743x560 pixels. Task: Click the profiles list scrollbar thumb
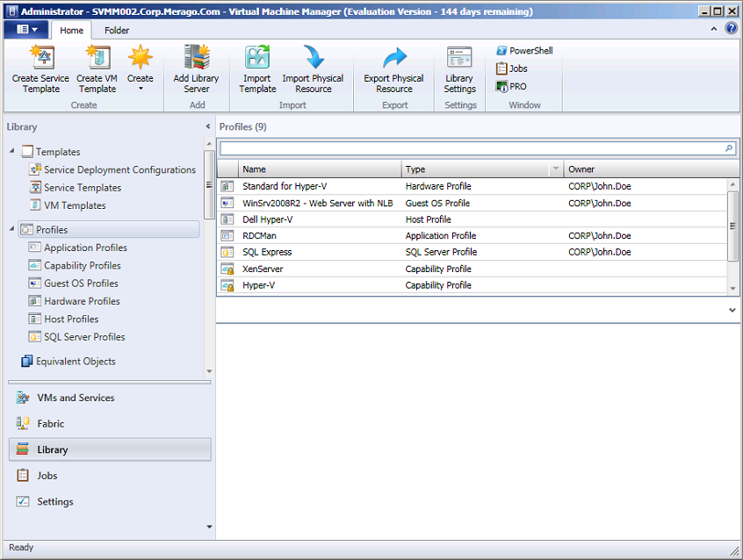732,226
